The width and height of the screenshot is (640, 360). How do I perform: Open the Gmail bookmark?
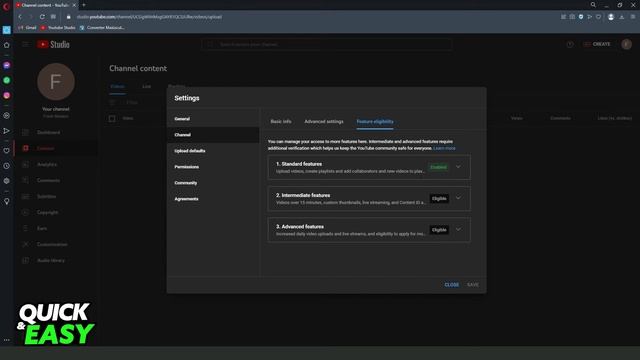pyautogui.click(x=27, y=28)
